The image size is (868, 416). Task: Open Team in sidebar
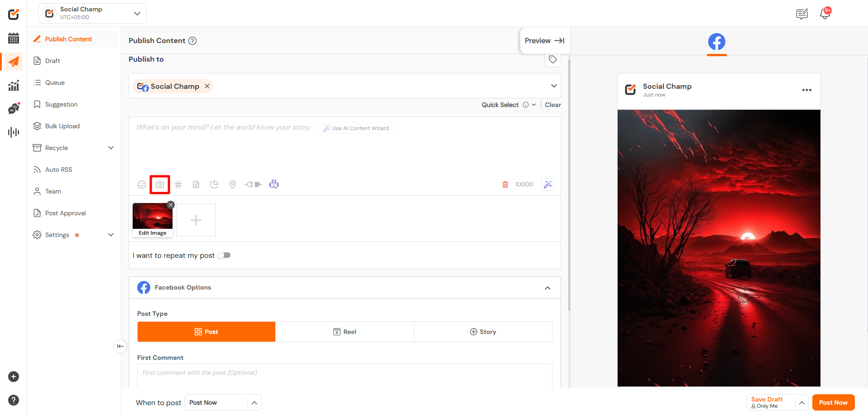click(74, 191)
